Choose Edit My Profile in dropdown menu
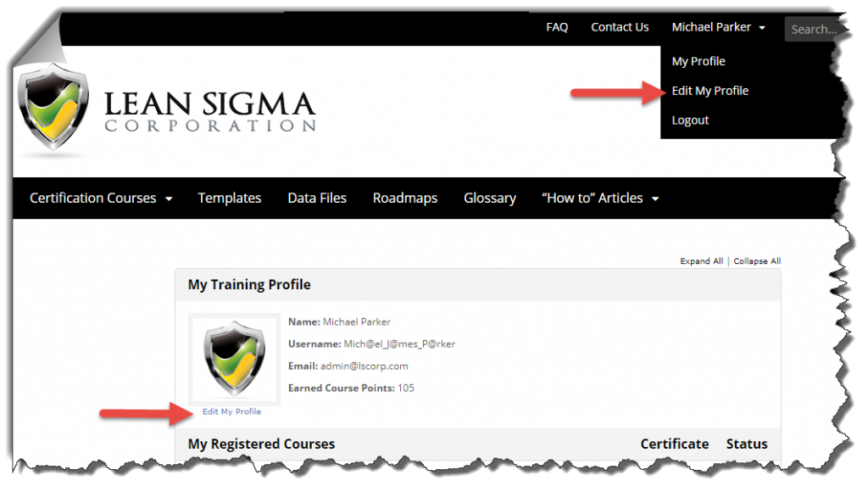The height and width of the screenshot is (492, 868). click(x=709, y=91)
